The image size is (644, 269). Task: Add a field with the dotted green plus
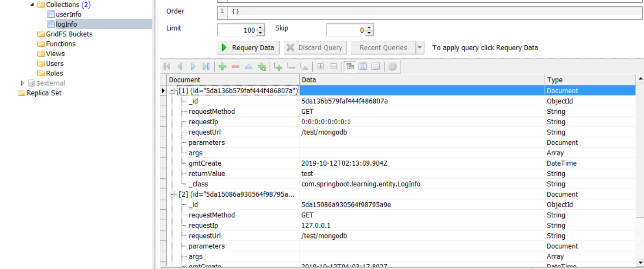(x=278, y=67)
